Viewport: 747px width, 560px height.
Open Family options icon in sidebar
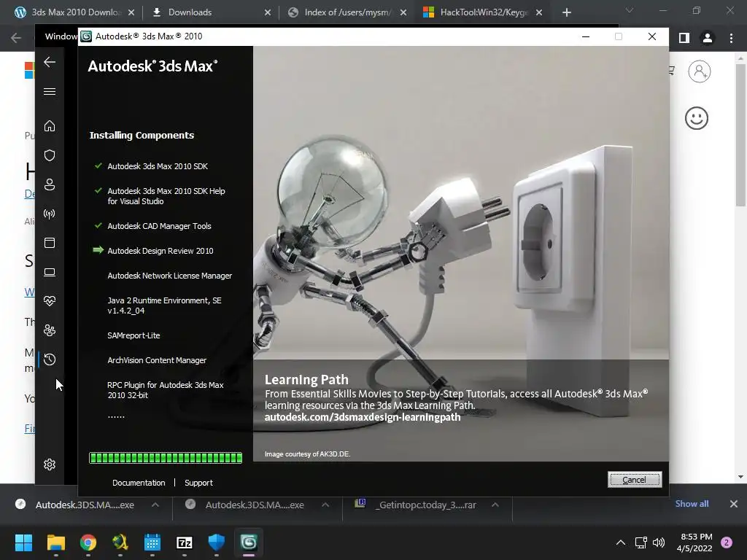(x=50, y=330)
